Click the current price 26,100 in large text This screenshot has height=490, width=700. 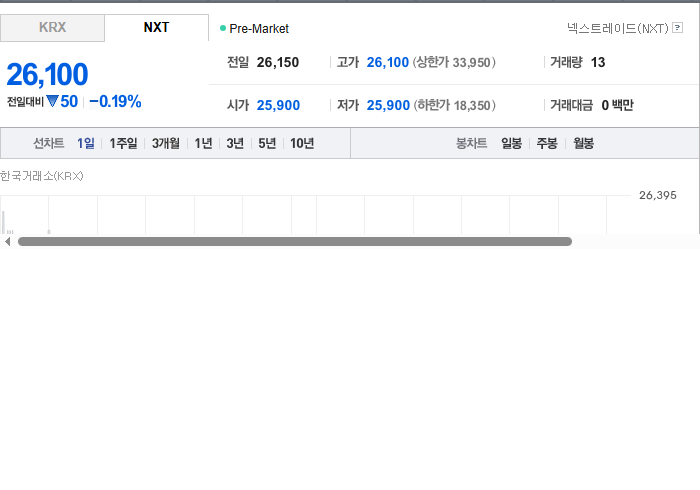[x=47, y=74]
